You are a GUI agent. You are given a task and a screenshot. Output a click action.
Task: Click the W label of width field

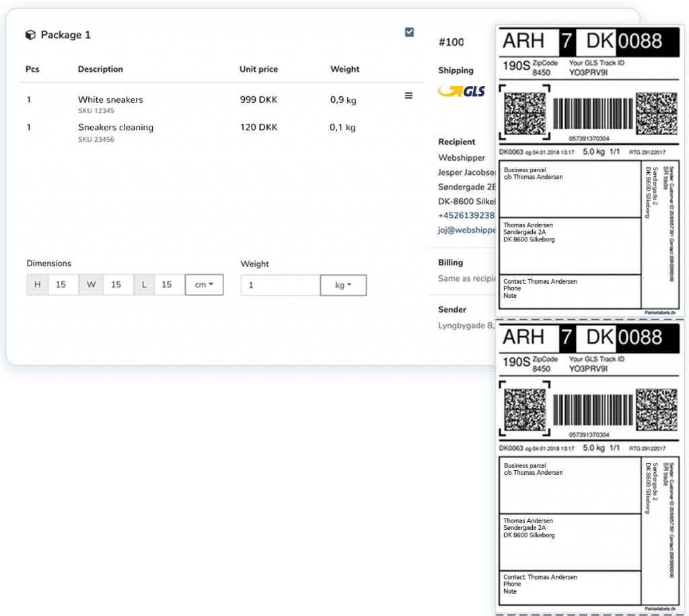click(91, 284)
